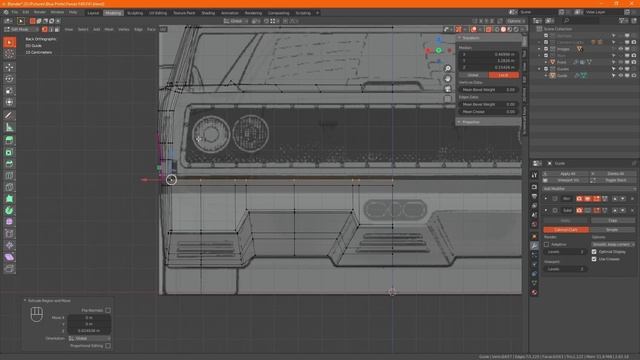Toggle the Flip Normals checkbox
Image resolution: width=640 pixels, height=360 pixels.
pyautogui.click(x=108, y=310)
